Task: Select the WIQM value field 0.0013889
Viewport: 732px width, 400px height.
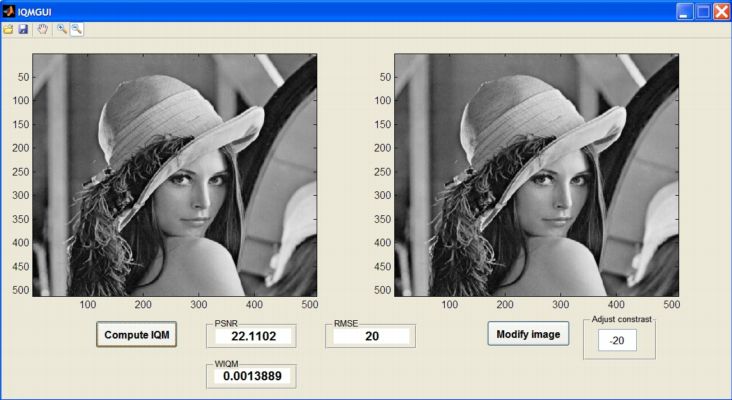Action: coord(253,376)
